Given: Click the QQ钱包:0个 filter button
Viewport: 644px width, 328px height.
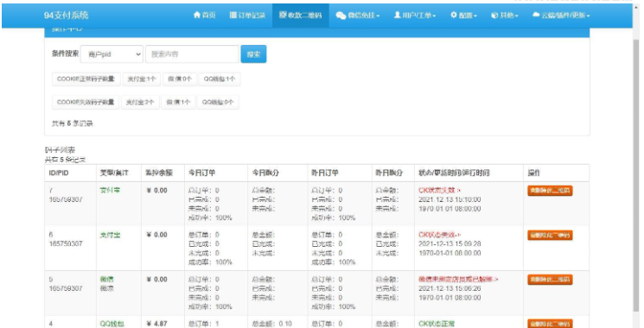Looking at the screenshot, I should click(218, 102).
